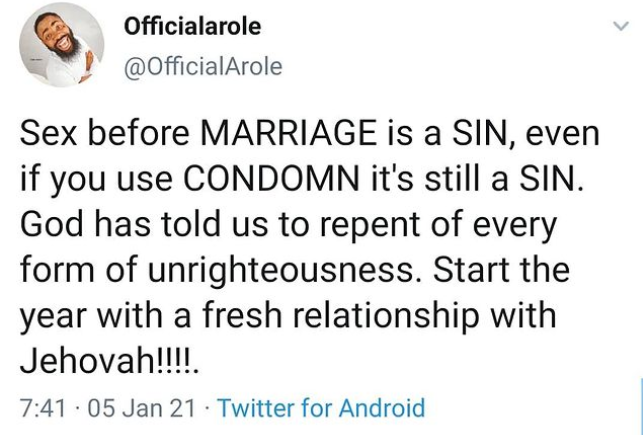
Task: Click the Officialarole display name
Action: pyautogui.click(x=192, y=26)
